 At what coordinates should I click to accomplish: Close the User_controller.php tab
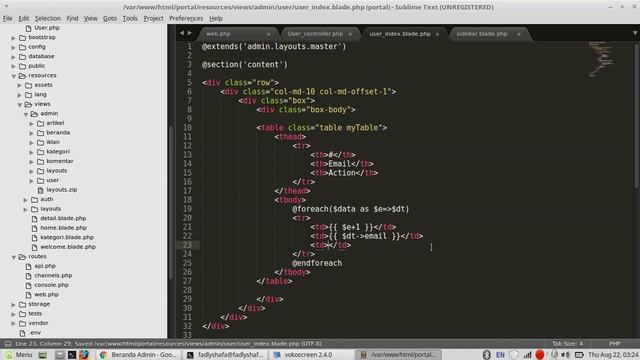(350, 34)
